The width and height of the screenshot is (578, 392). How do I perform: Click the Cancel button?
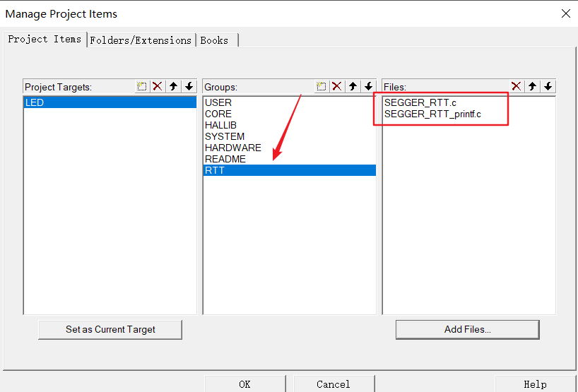point(334,384)
